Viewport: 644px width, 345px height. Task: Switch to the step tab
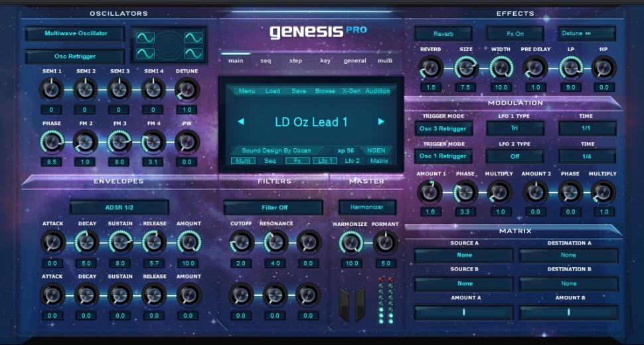click(x=295, y=61)
